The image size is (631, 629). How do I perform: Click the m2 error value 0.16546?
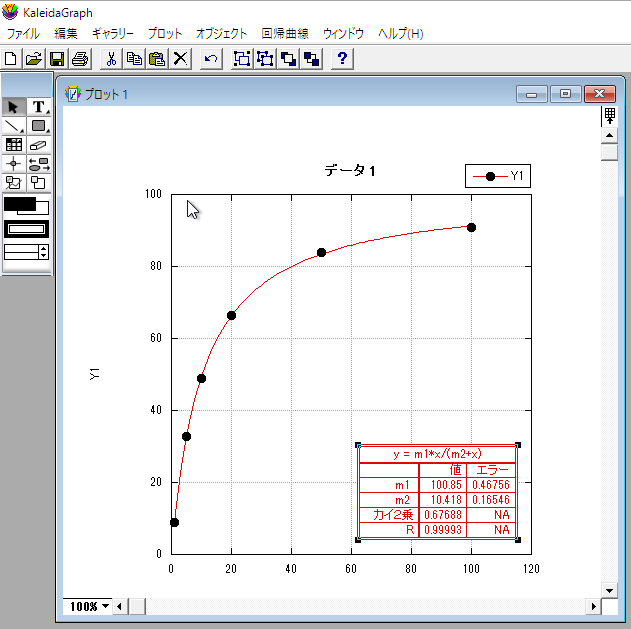coord(491,499)
